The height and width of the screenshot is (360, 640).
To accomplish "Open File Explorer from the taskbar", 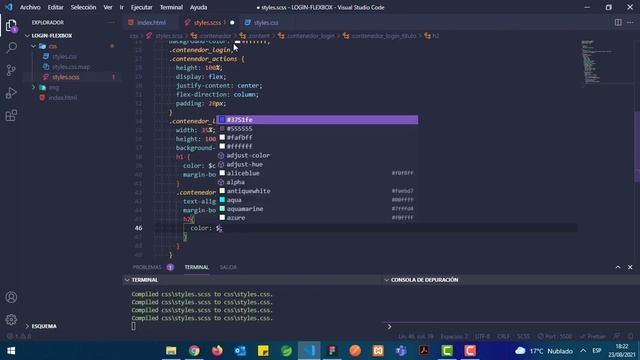I will click(171, 351).
